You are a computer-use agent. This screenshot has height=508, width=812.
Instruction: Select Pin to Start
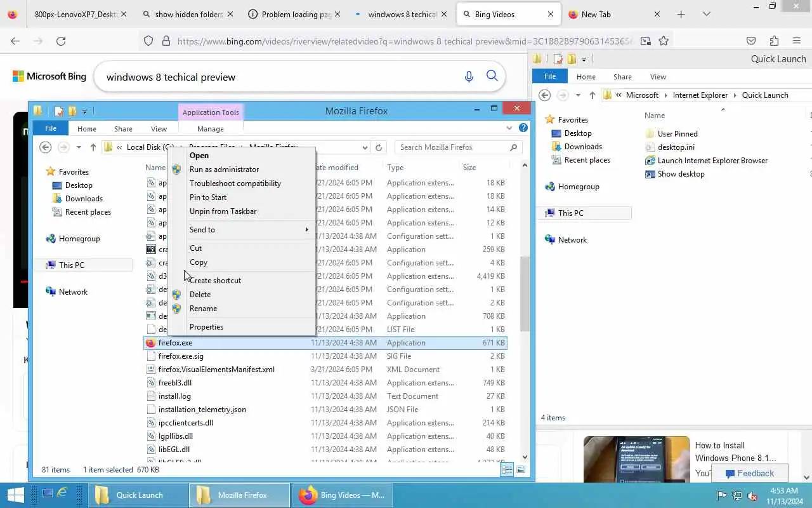(242, 197)
